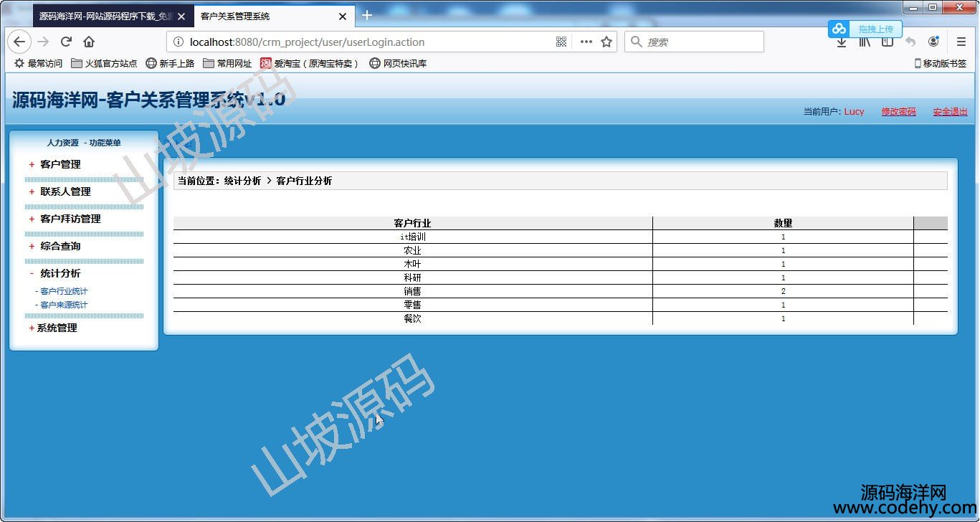This screenshot has width=980, height=522.
Task: Open 最常访问 bookmarks
Action: tap(38, 64)
